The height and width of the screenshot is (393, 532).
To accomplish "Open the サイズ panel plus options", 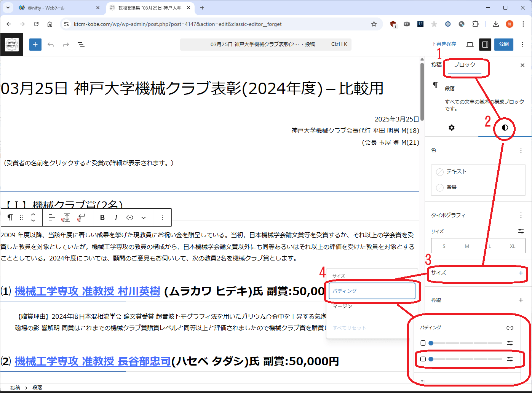I will [x=521, y=273].
